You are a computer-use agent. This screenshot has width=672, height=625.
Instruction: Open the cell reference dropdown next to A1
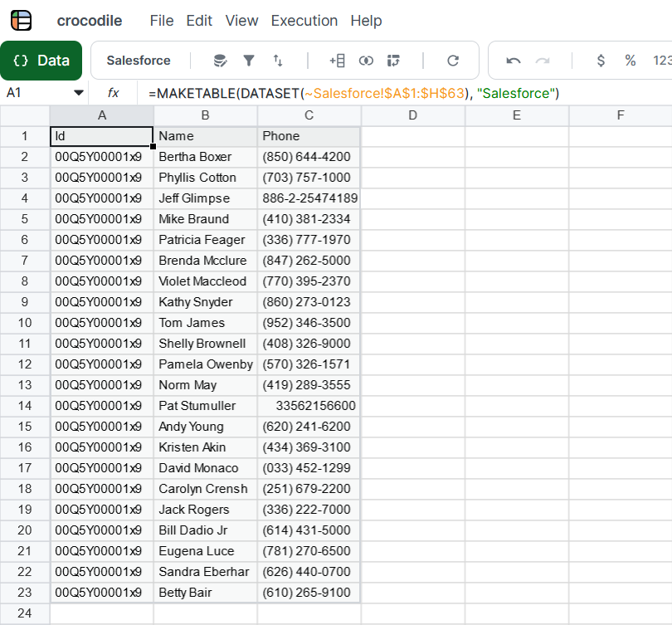click(80, 94)
